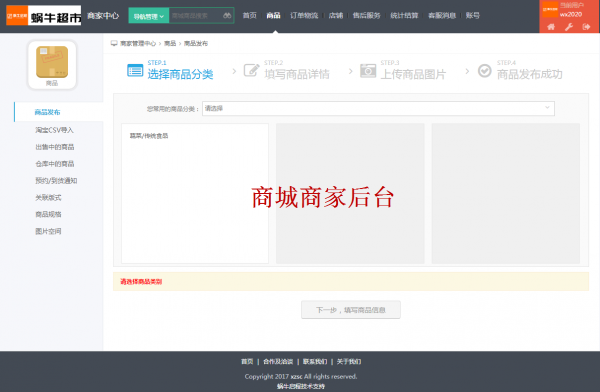Open 出售中的商品 in the sidebar
600x392 pixels.
coord(55,147)
